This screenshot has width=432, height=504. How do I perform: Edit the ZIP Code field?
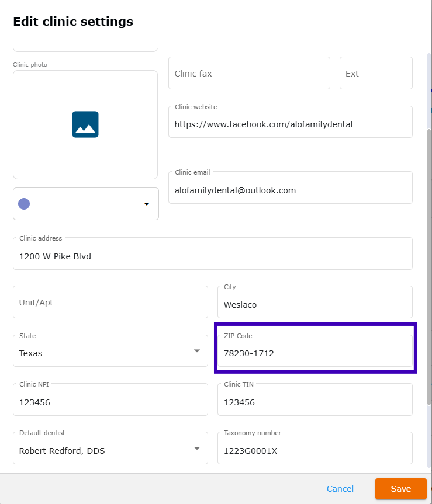pos(315,350)
